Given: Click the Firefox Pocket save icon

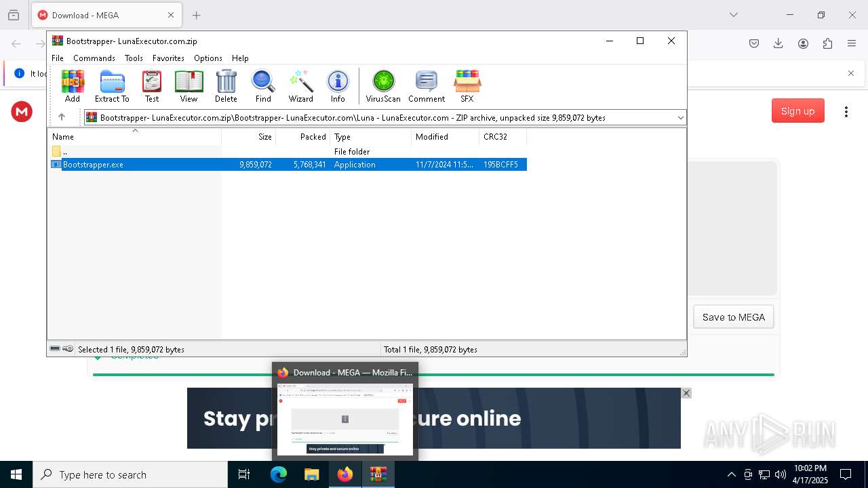Looking at the screenshot, I should [754, 43].
